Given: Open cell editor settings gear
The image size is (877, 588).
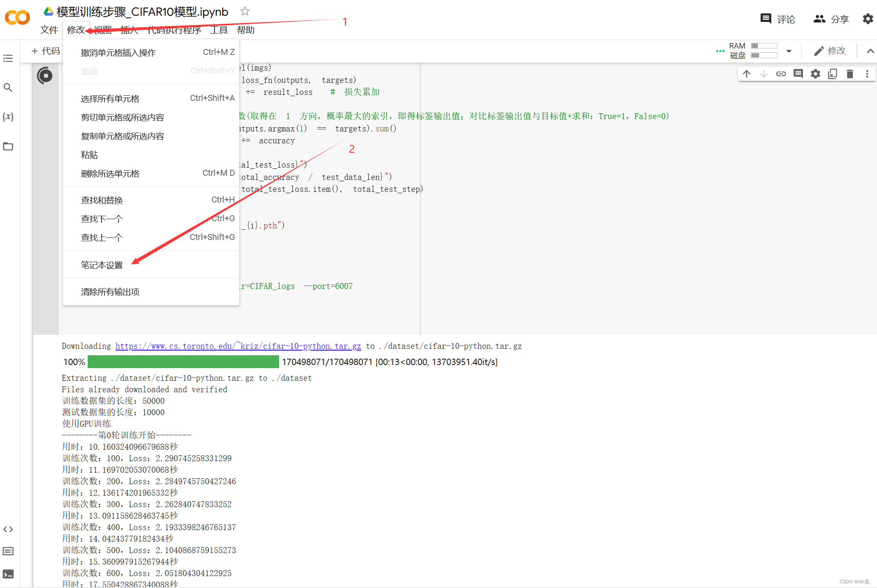Looking at the screenshot, I should click(815, 74).
